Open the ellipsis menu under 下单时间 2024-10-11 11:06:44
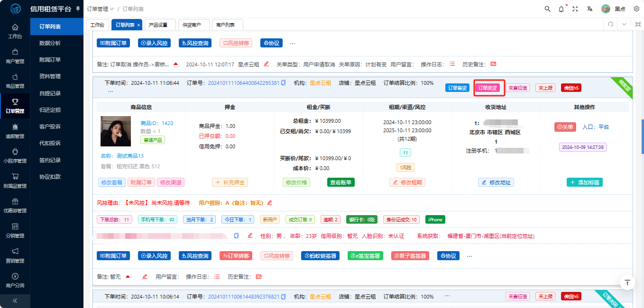This screenshot has height=308, width=644. 110,91
